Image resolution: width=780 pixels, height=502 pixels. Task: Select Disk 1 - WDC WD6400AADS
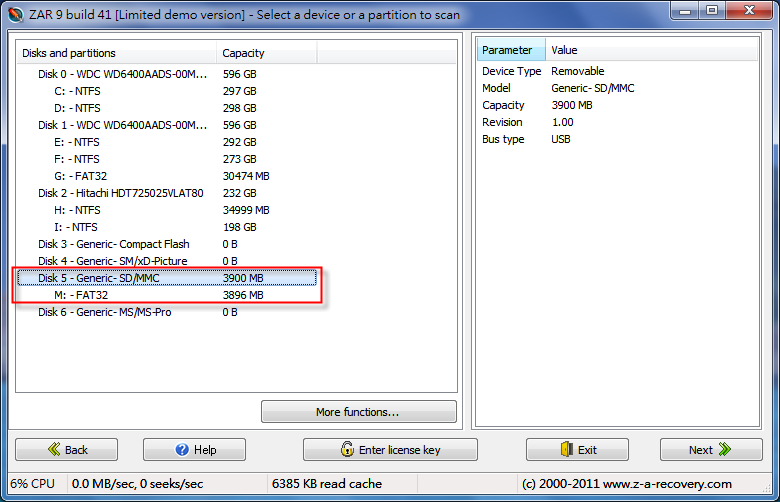(122, 125)
